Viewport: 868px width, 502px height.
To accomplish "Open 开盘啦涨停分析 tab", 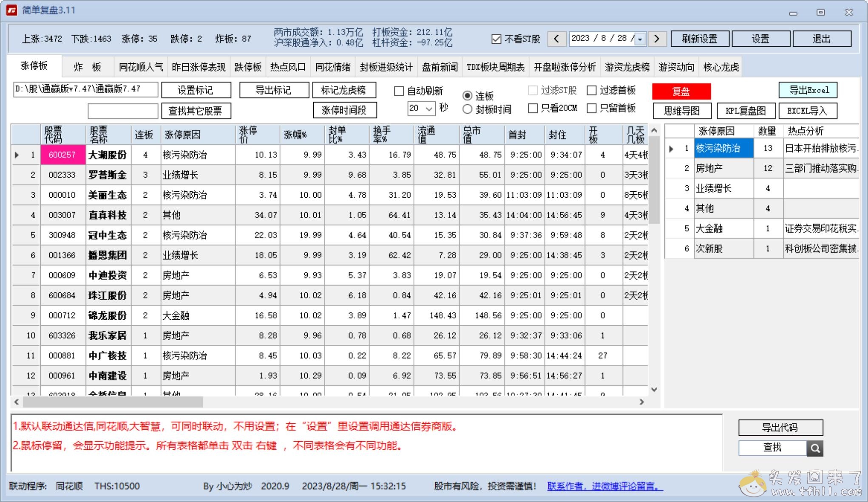I will (564, 67).
